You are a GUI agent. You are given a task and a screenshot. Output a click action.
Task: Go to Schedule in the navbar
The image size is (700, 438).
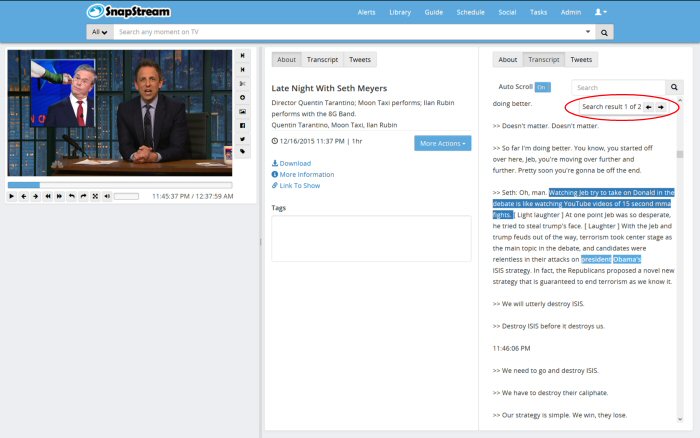(x=471, y=13)
